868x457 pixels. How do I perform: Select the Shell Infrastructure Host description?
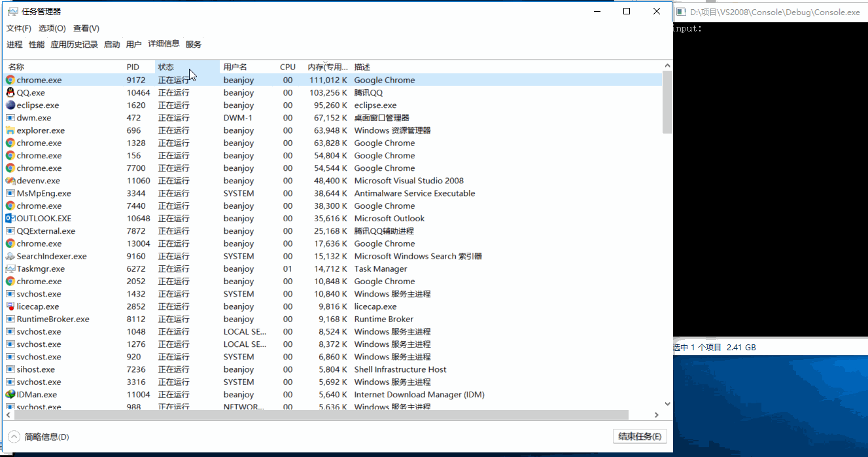point(400,369)
